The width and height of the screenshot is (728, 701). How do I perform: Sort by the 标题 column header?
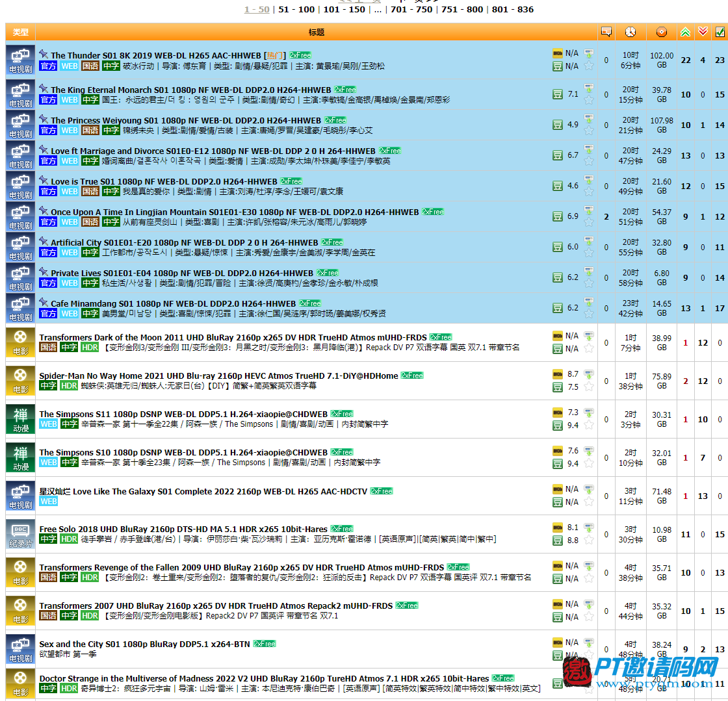pyautogui.click(x=316, y=32)
